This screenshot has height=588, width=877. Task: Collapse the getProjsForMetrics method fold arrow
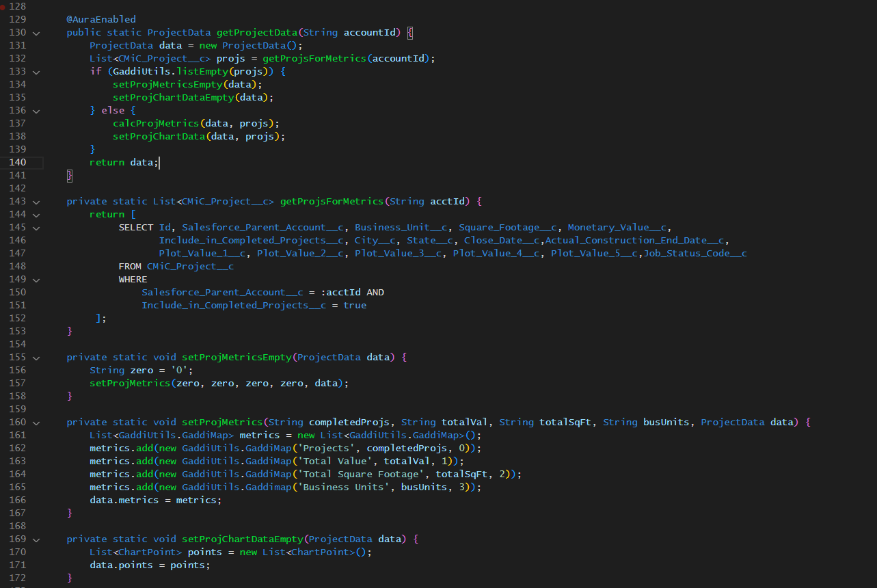pyautogui.click(x=36, y=201)
